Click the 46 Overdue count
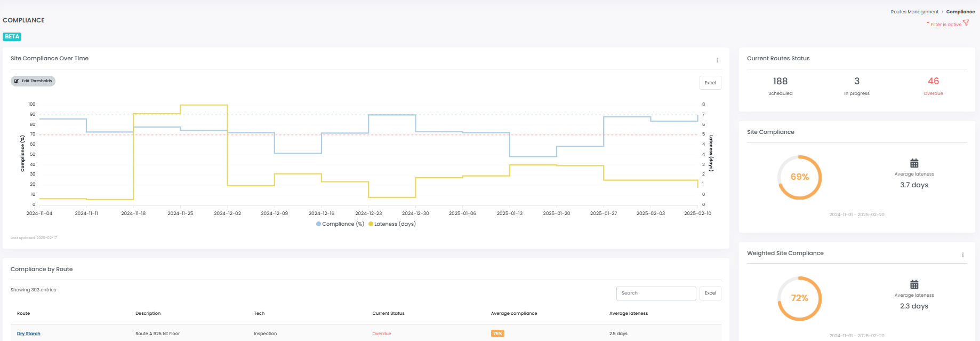Viewport: 980px width, 341px height. (x=933, y=81)
